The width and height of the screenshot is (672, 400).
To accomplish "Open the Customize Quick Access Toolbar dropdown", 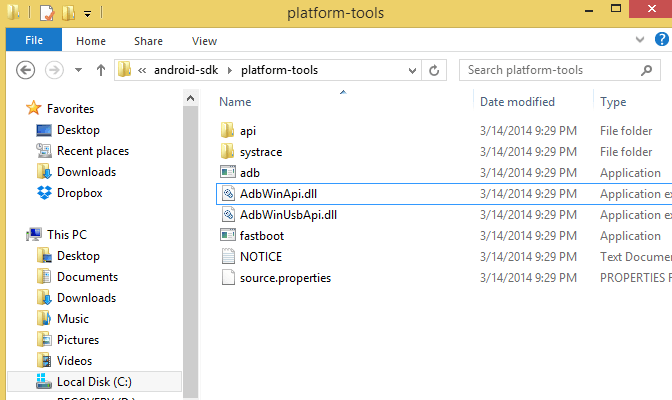I will pyautogui.click(x=88, y=14).
